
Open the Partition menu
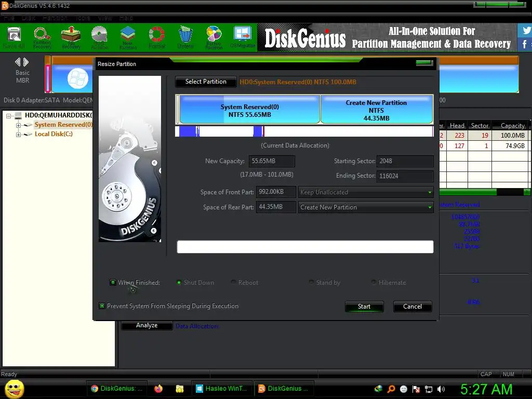[x=55, y=18]
